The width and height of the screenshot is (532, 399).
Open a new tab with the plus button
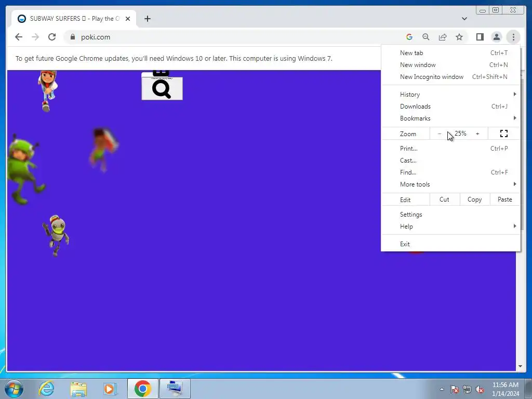[x=147, y=19]
